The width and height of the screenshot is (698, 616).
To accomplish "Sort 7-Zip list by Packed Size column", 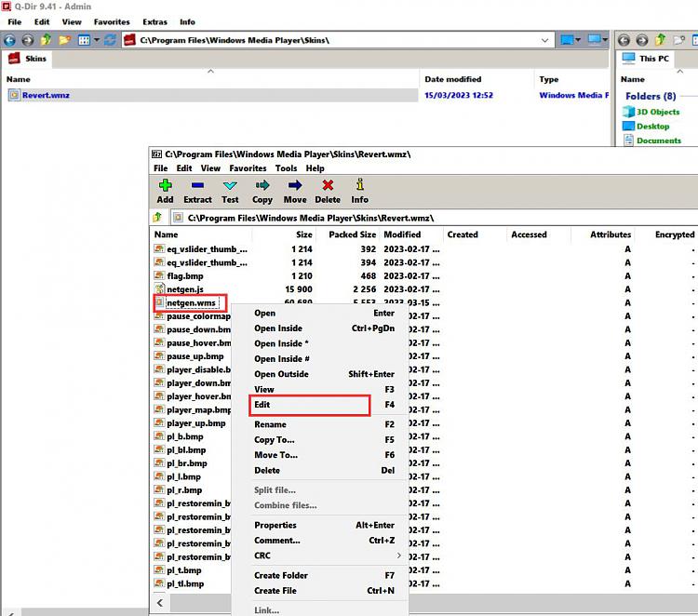I will click(347, 234).
